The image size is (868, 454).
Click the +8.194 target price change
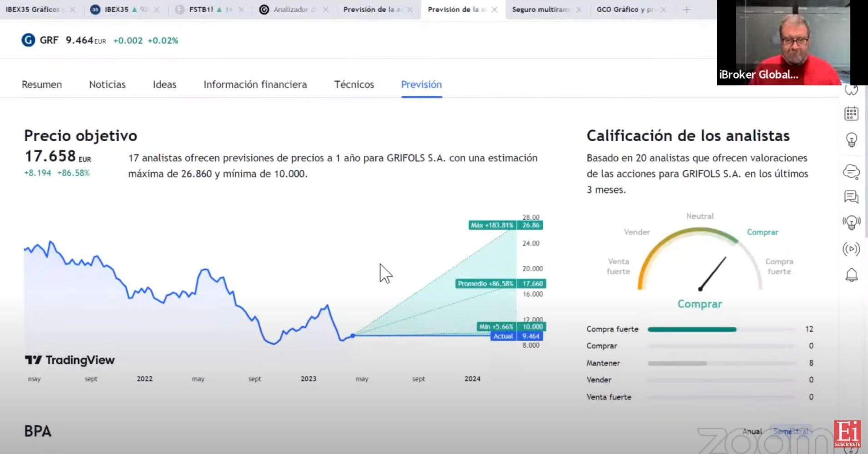[x=38, y=173]
